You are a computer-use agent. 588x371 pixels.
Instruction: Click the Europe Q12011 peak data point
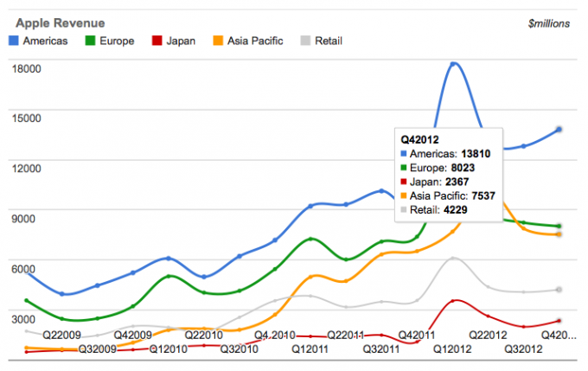click(x=310, y=239)
